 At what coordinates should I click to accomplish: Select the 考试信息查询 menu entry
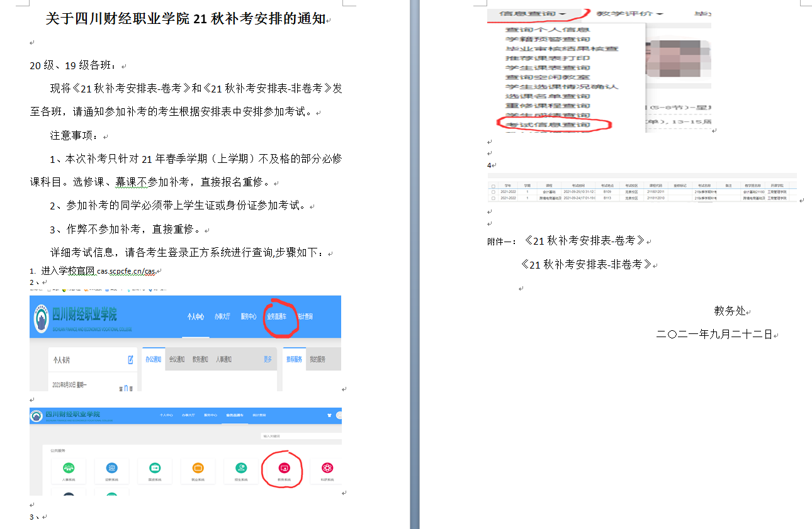coord(548,125)
